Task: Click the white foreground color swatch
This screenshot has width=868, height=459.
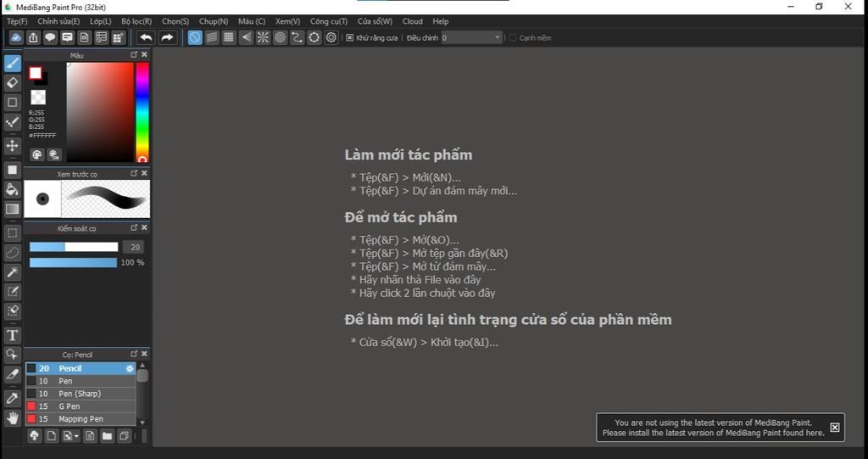Action: pos(36,73)
